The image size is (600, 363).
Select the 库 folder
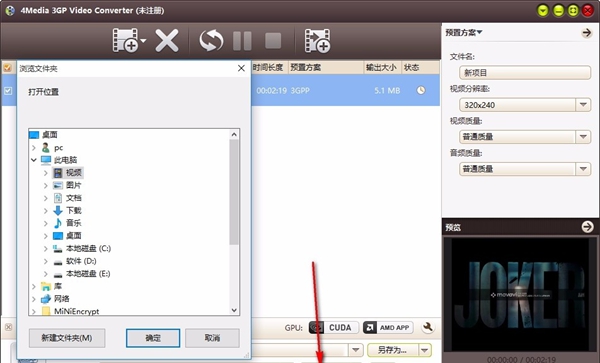point(58,286)
